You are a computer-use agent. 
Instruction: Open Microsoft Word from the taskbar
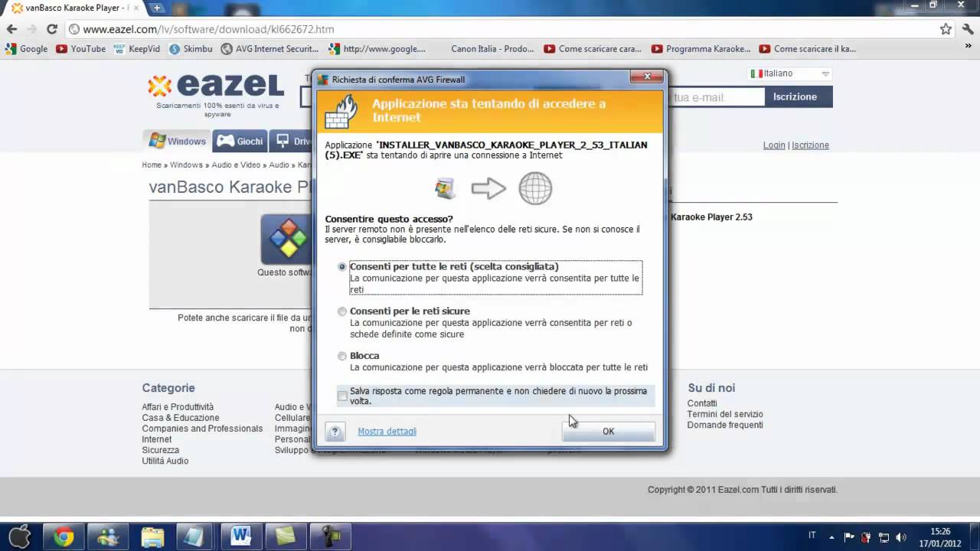click(241, 536)
